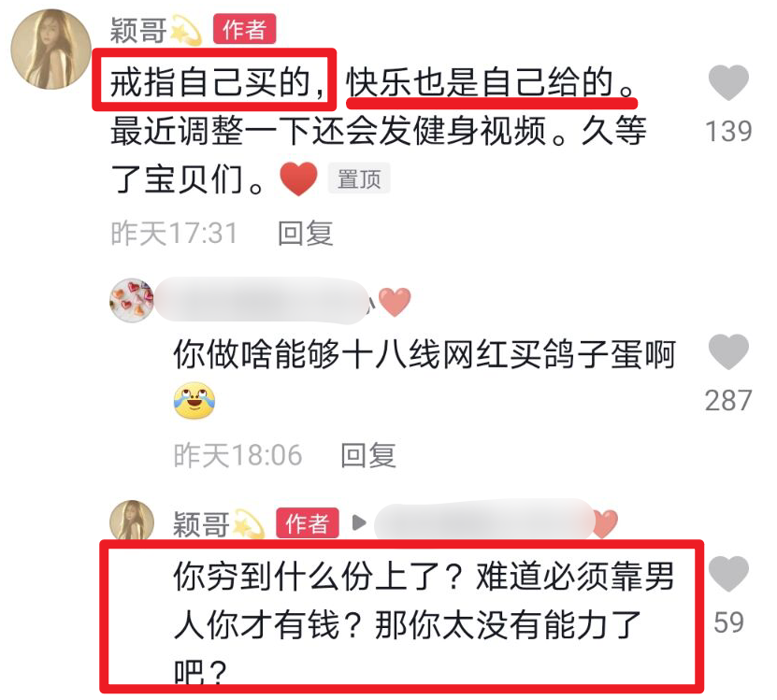Click the laughing crying emoji in comment
This screenshot has height=700, width=777.
194,400
